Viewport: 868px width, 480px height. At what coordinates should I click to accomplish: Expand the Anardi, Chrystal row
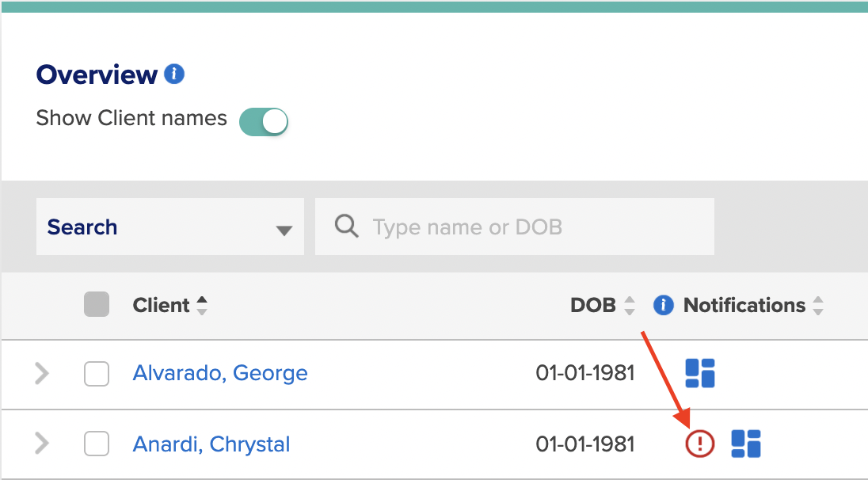(42, 444)
